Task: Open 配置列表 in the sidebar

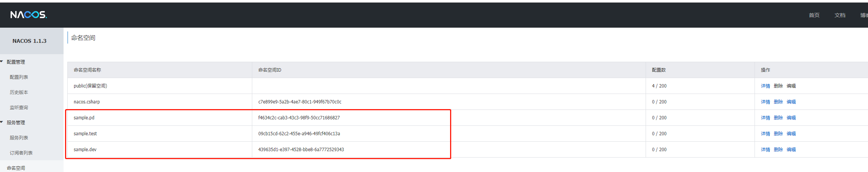Action: [x=19, y=77]
